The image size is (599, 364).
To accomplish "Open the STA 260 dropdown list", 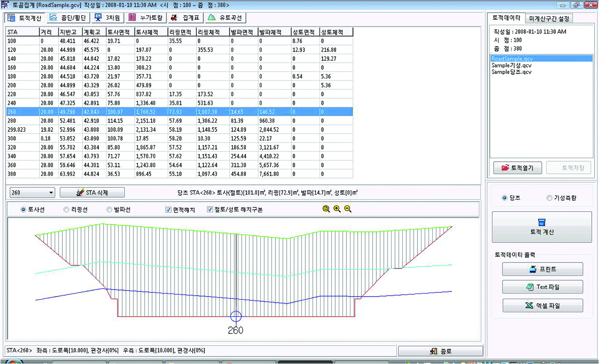I will point(51,193).
